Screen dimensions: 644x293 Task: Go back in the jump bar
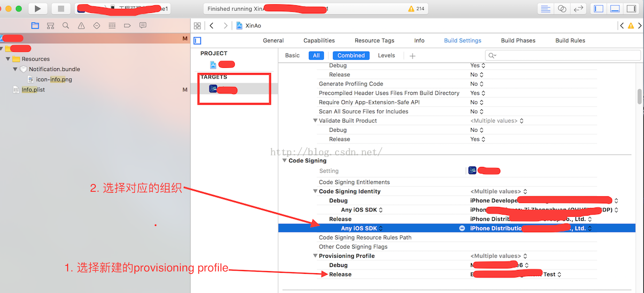coord(212,26)
